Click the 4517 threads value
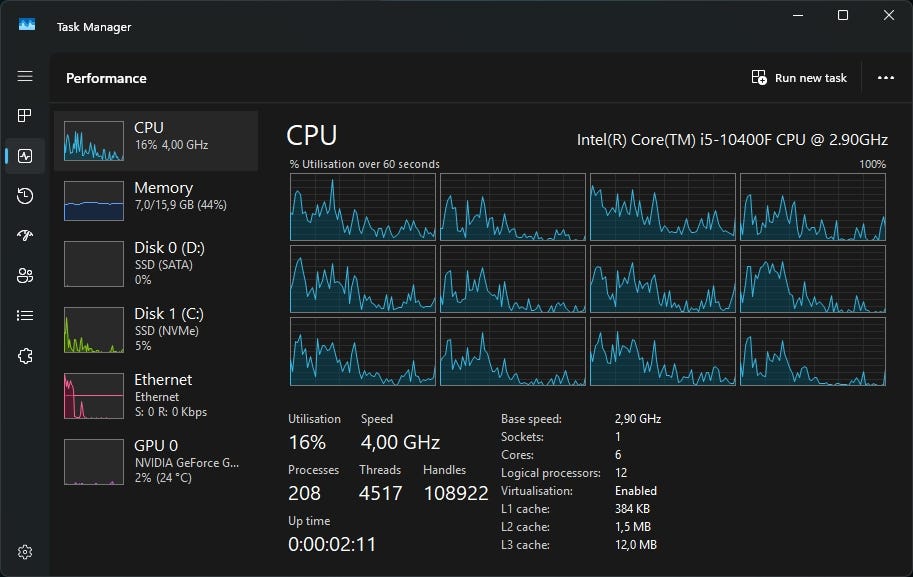 tap(380, 493)
